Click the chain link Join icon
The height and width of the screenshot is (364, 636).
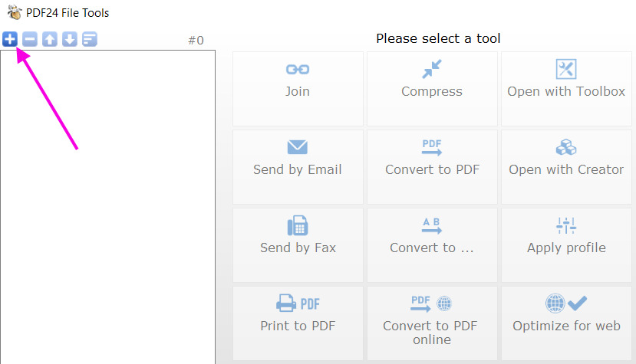tap(298, 69)
